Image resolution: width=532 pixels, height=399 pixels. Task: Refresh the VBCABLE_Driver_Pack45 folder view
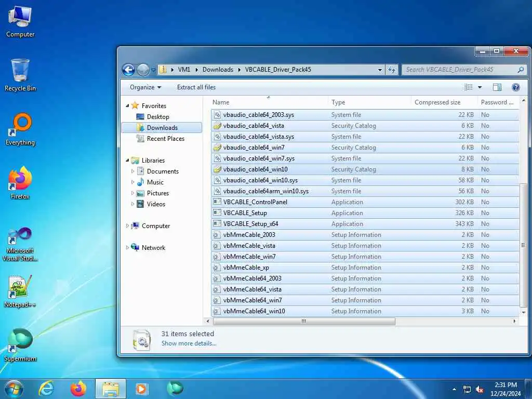coord(392,70)
